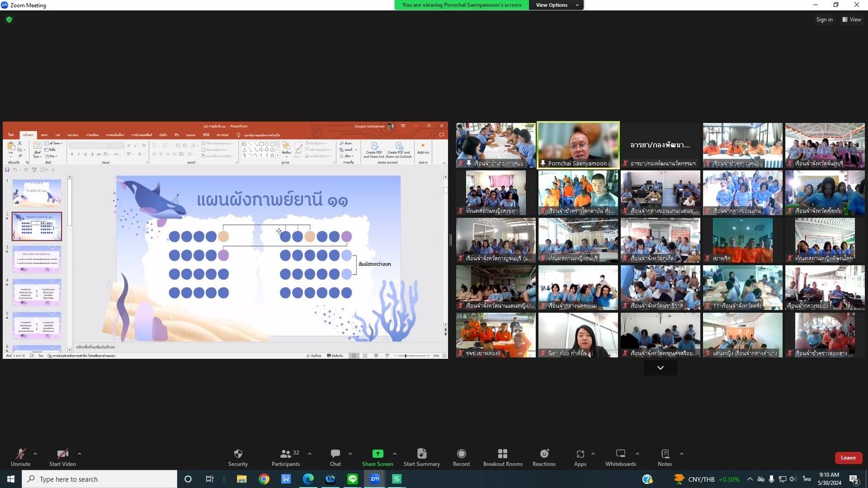Toggle Start Video camera on

tap(62, 454)
